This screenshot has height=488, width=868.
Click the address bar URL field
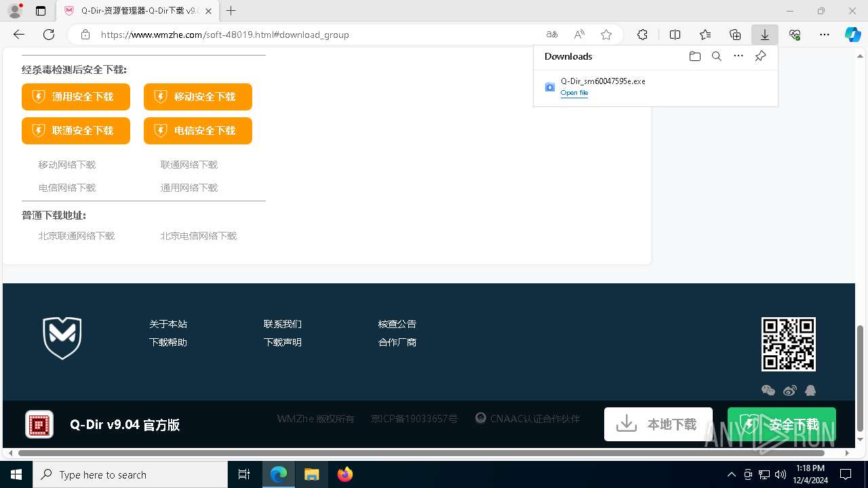(x=319, y=35)
